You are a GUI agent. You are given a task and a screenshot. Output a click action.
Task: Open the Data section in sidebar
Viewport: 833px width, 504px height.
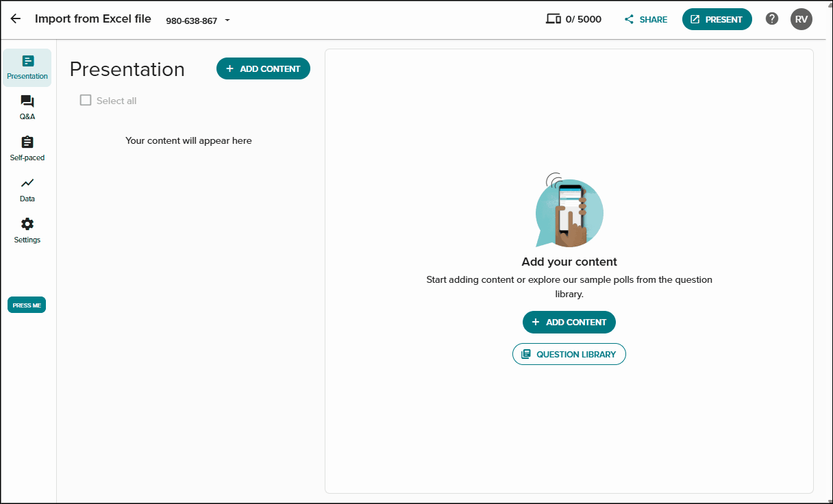point(27,190)
